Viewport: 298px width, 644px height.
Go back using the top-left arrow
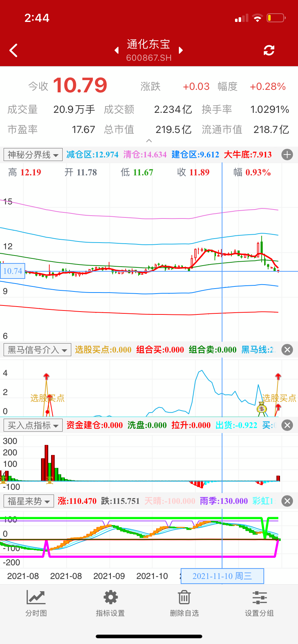pos(14,51)
